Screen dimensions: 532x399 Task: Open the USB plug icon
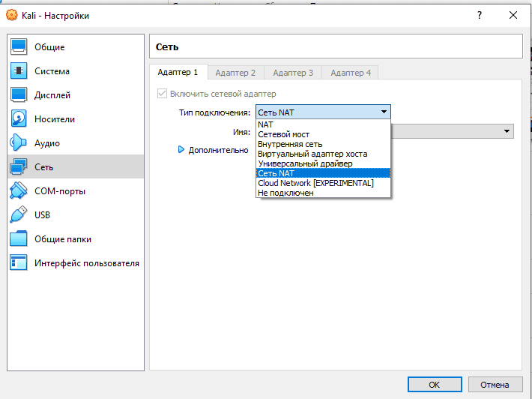(x=19, y=215)
